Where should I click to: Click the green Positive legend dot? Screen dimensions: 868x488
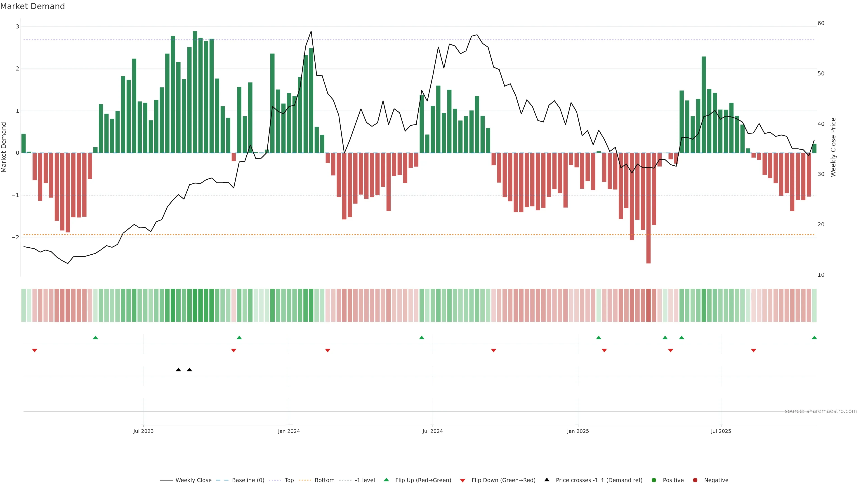(654, 480)
